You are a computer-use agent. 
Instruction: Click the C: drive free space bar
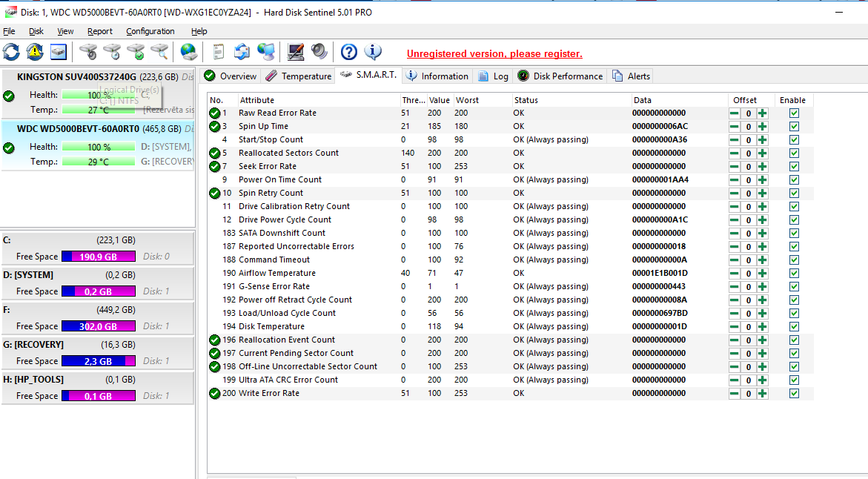[x=99, y=257]
